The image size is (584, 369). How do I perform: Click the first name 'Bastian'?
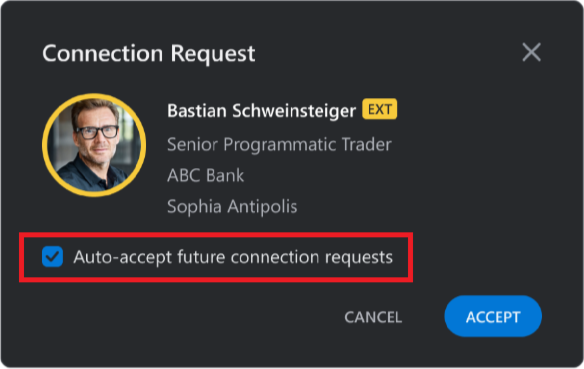point(197,111)
